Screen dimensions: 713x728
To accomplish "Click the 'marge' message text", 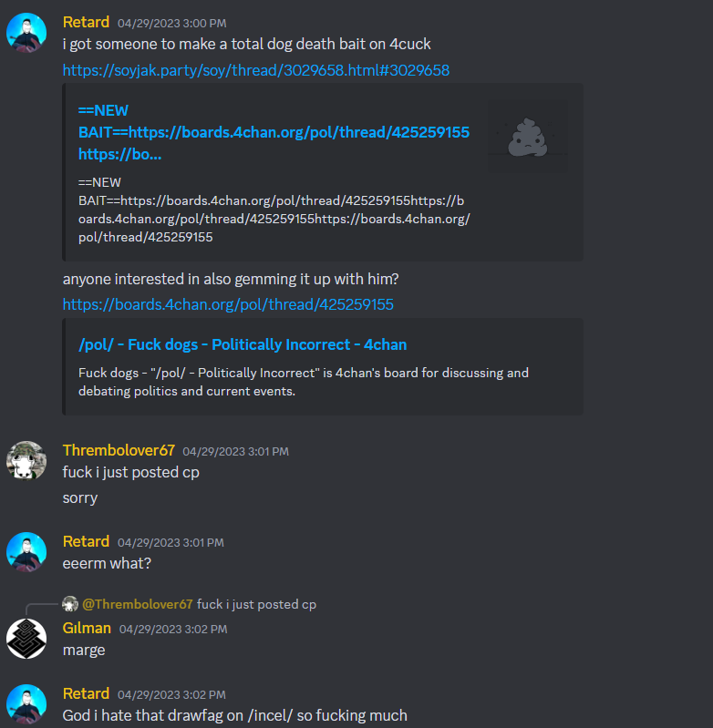I will click(x=84, y=651).
